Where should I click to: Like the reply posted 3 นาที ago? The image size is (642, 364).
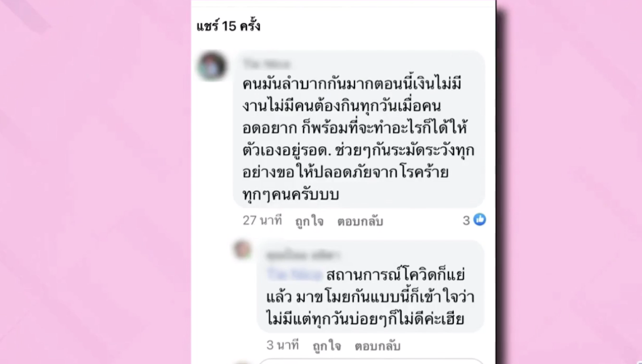tap(327, 346)
